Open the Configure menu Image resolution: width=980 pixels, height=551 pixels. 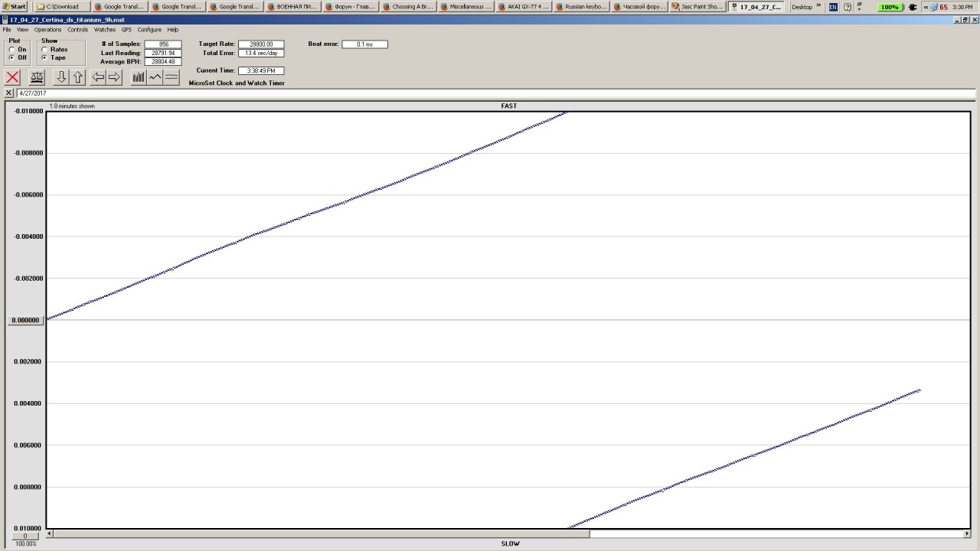point(149,30)
